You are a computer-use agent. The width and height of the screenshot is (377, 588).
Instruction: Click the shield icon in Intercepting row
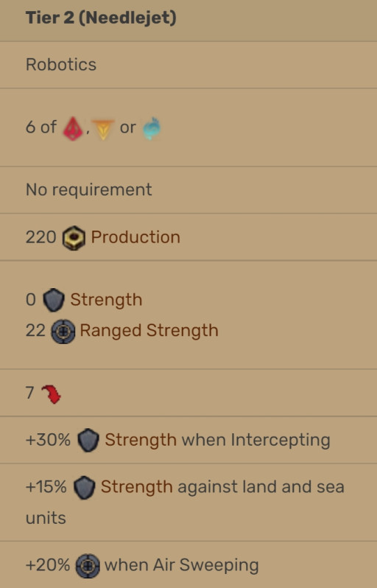88,440
